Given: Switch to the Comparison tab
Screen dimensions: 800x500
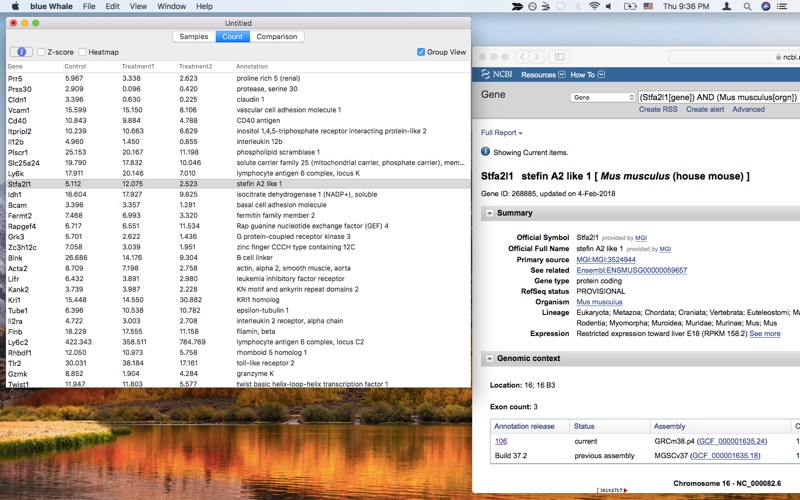Looking at the screenshot, I should 277,37.
